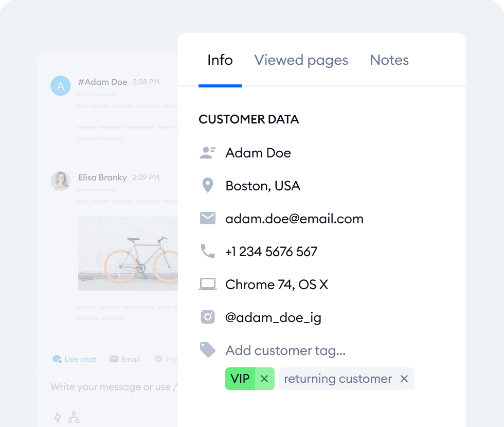Click the phone number +1 234 5676 567
Screen dimensions: 504x427
[x=272, y=252]
